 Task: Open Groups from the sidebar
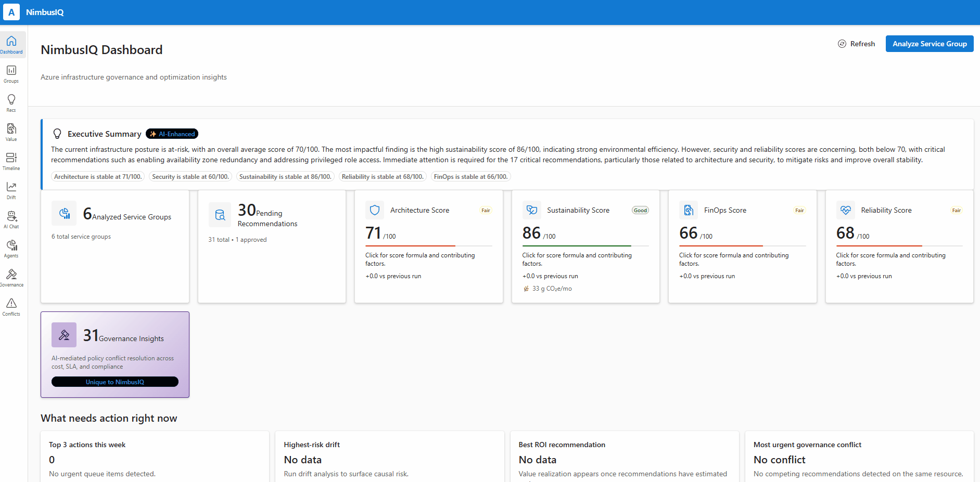(11, 73)
